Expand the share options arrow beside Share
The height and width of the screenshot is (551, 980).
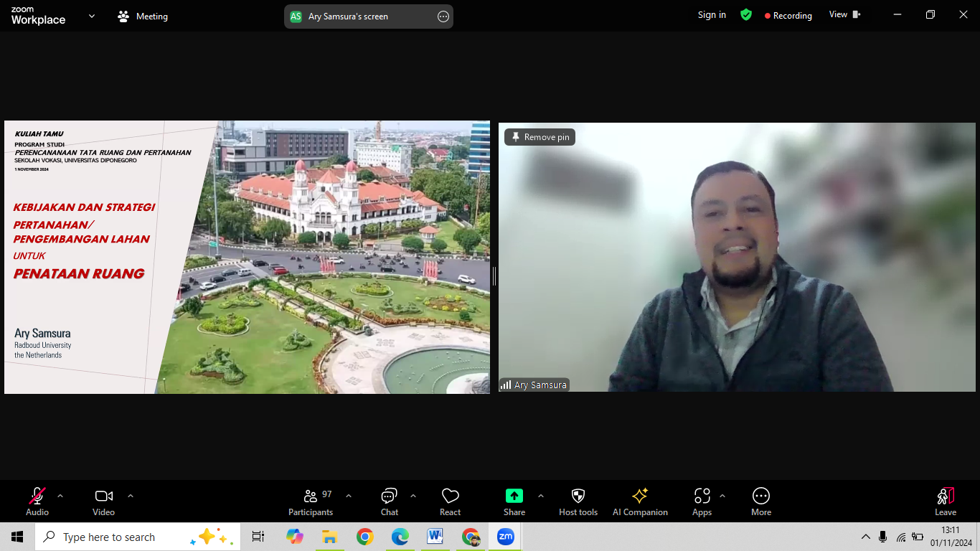click(x=541, y=496)
